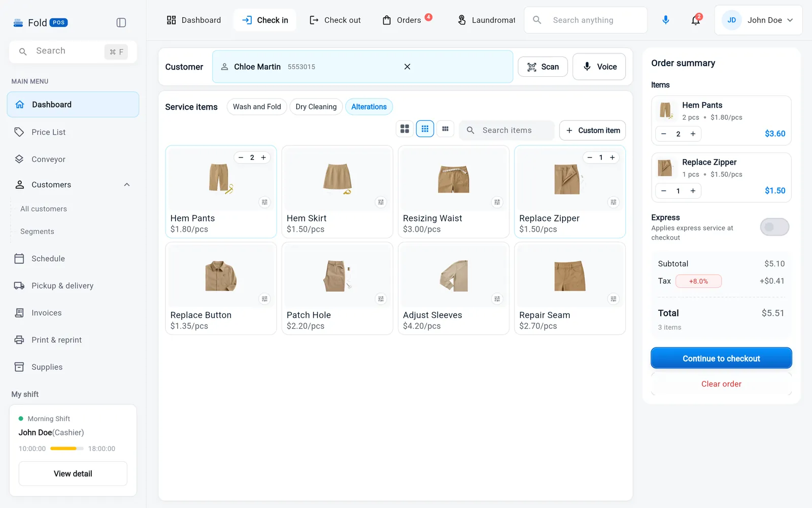Collapse the Customers menu section
The height and width of the screenshot is (508, 812).
(127, 184)
